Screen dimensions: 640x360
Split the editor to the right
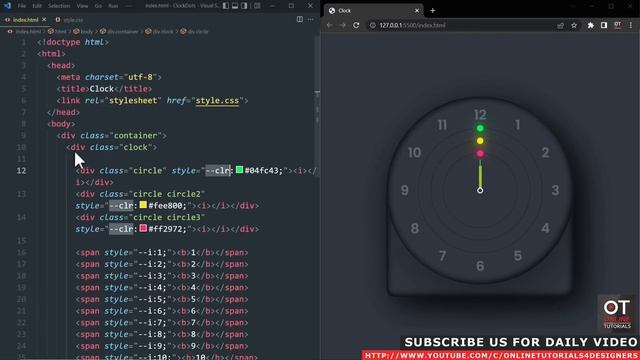[300, 19]
